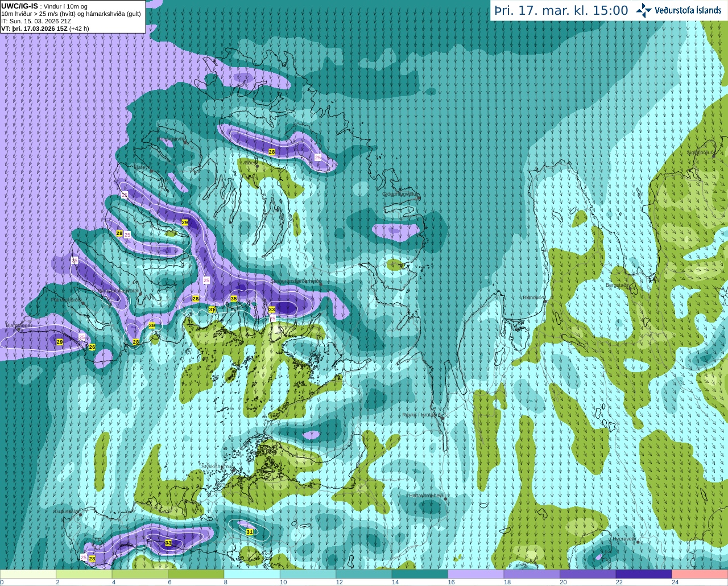This screenshot has width=728, height=586.
Task: Click the Hveravellir station label
Action: point(624,538)
